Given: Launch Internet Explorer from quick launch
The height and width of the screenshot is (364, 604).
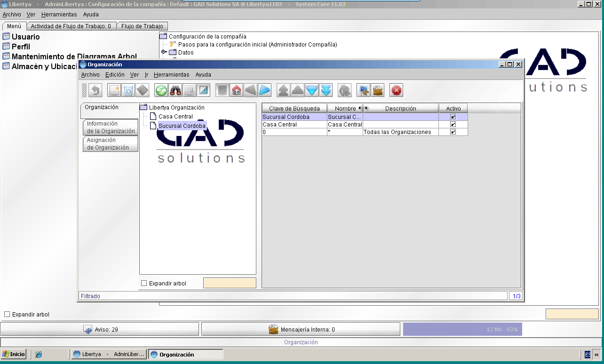Looking at the screenshot, I should coord(39,354).
